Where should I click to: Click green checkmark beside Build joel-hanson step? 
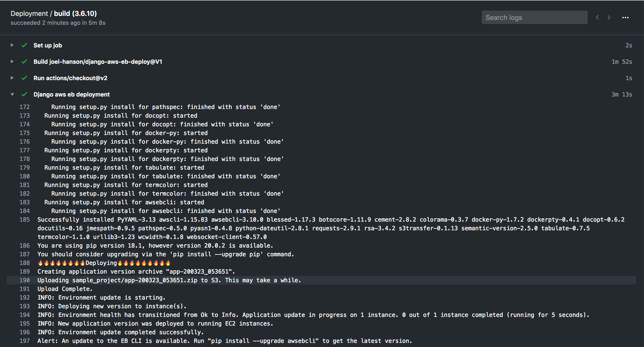click(x=24, y=62)
